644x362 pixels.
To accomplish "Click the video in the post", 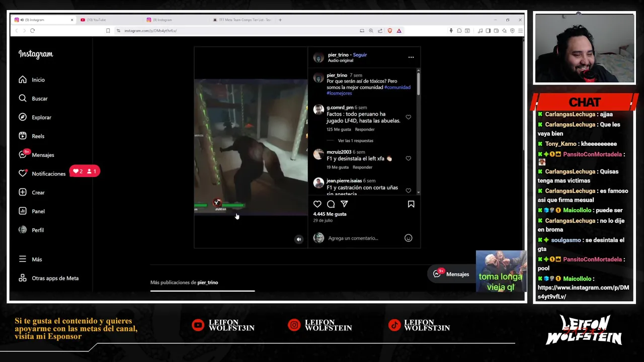I will [x=251, y=147].
